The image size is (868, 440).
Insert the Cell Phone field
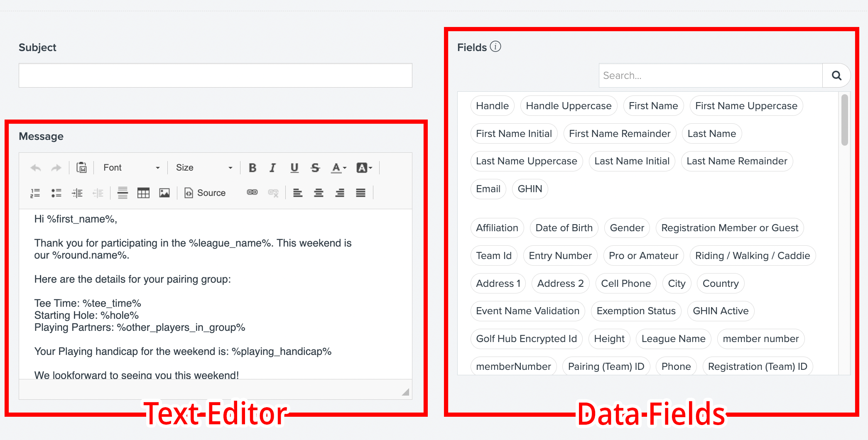626,284
